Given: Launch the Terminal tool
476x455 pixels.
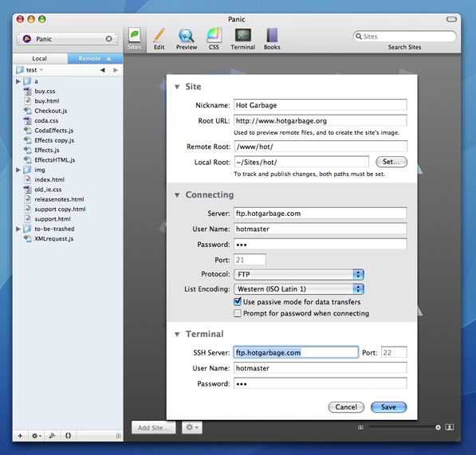Looking at the screenshot, I should (242, 39).
